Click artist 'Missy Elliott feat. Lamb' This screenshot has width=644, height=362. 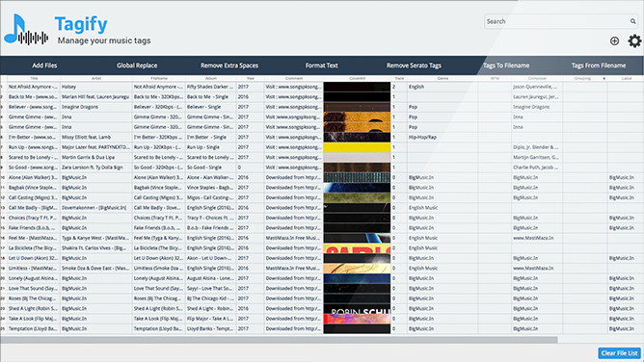point(96,138)
